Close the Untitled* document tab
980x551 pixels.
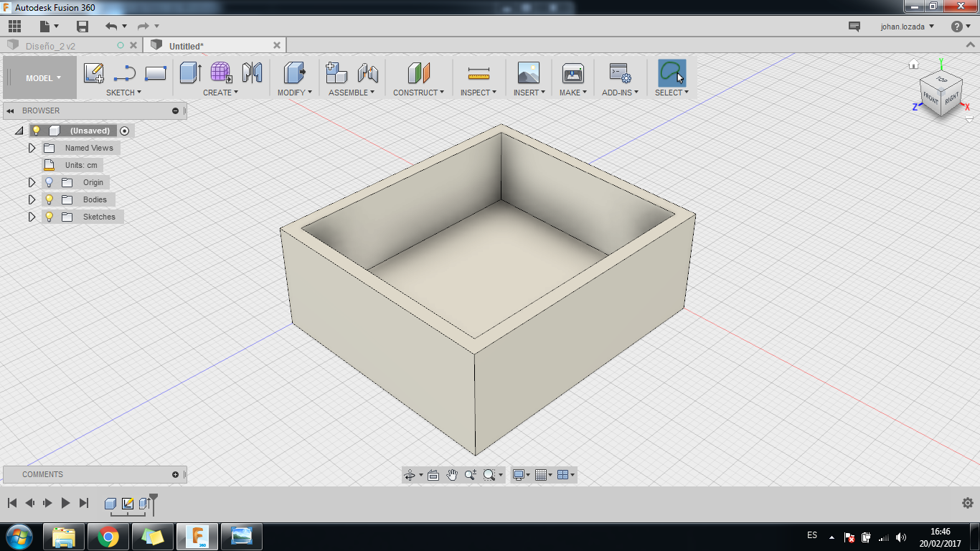(x=277, y=45)
